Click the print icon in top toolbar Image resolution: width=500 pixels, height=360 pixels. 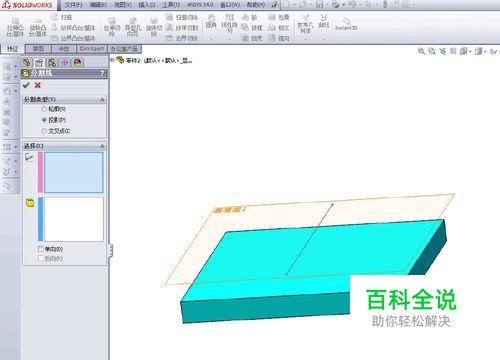(336, 5)
